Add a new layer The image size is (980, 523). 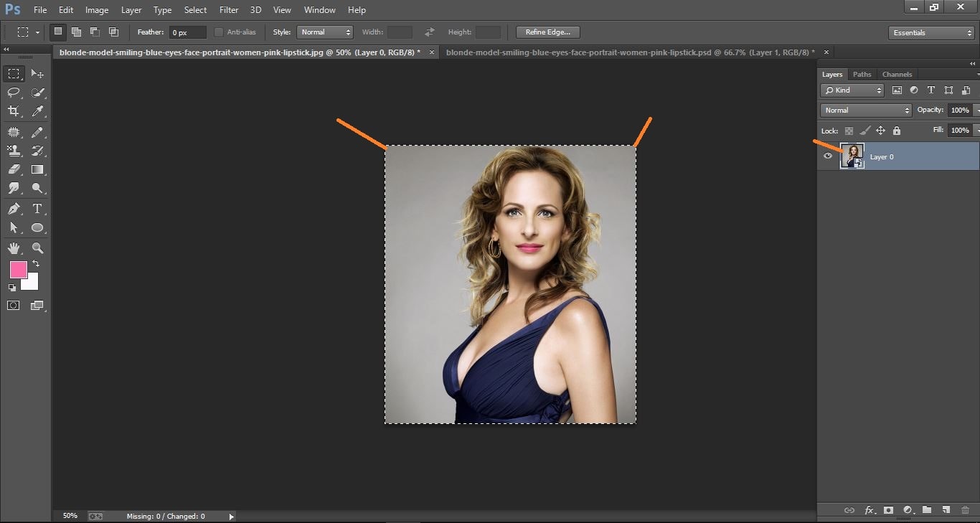pos(946,510)
